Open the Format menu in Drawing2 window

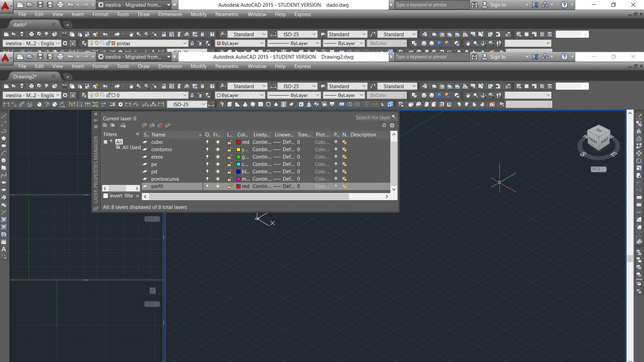[x=100, y=66]
